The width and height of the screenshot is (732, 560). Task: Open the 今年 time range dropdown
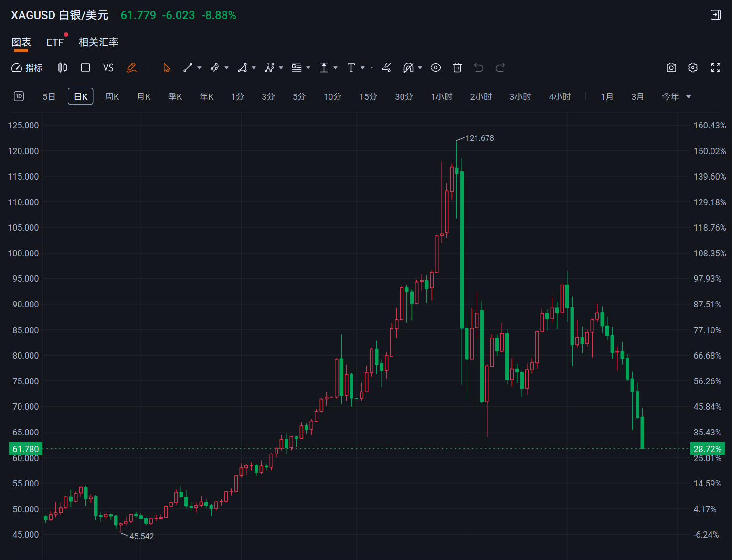click(x=676, y=97)
